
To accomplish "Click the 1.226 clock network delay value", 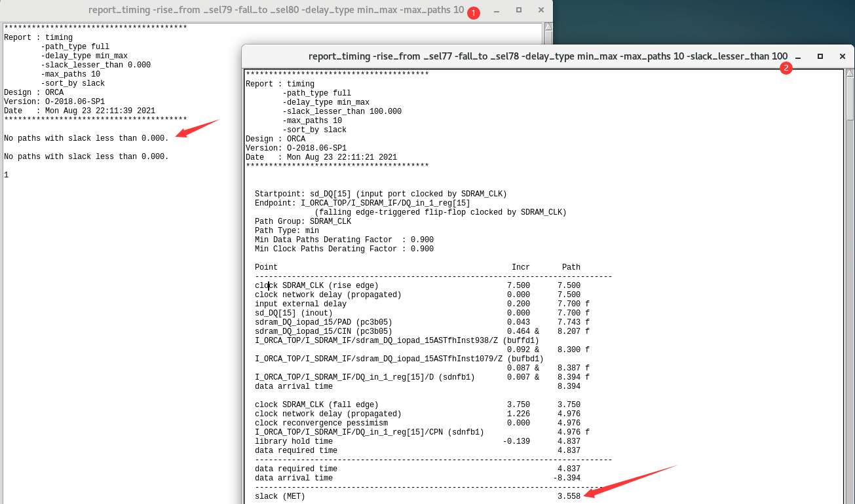I will [x=518, y=414].
